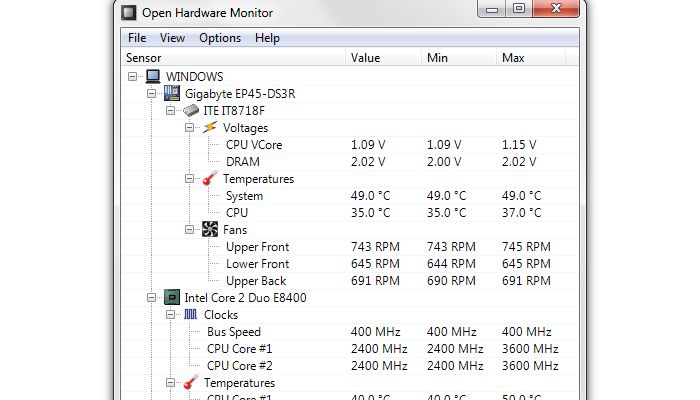Minimize the Open Hardware Monitor window
Viewport: 700px width, 400px height.
pos(492,9)
